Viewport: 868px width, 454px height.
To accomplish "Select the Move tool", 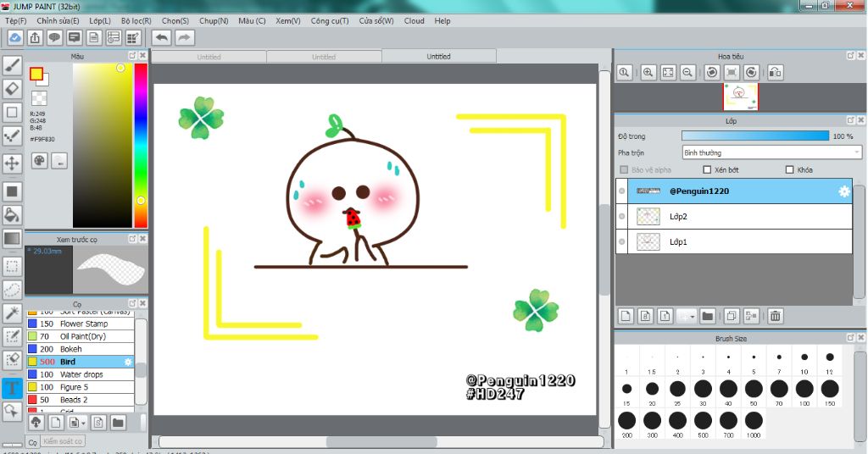I will tap(12, 163).
